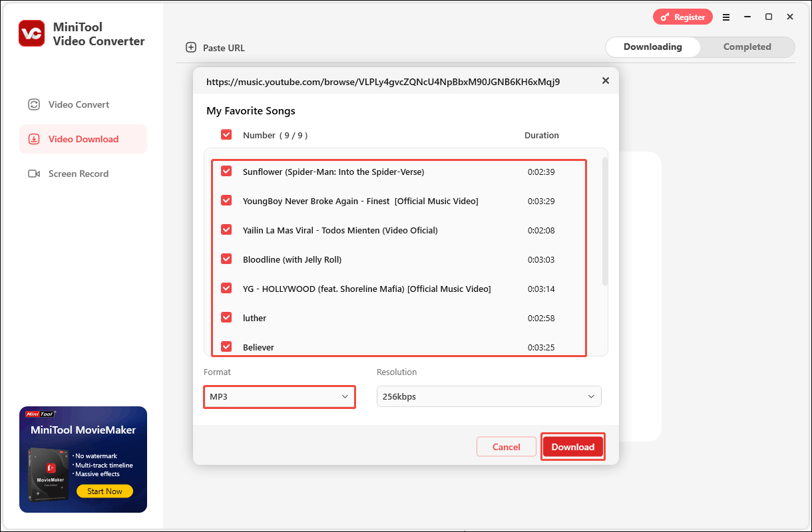Click the Bloodline (with Jelly Roll) title

pos(292,259)
